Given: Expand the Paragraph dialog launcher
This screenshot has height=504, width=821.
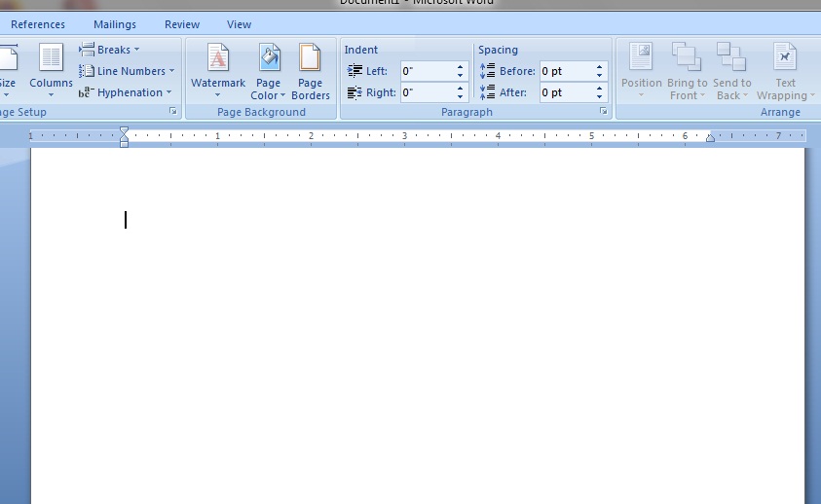Looking at the screenshot, I should click(603, 111).
